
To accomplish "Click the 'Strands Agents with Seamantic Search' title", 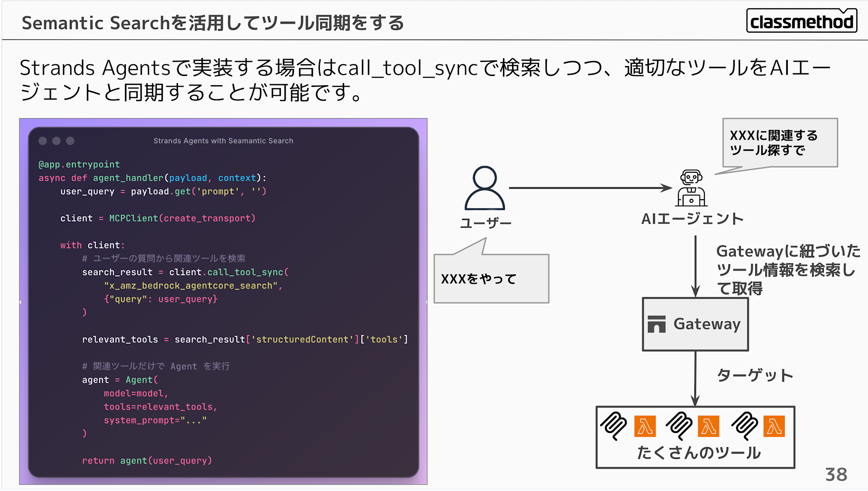I will coord(223,141).
